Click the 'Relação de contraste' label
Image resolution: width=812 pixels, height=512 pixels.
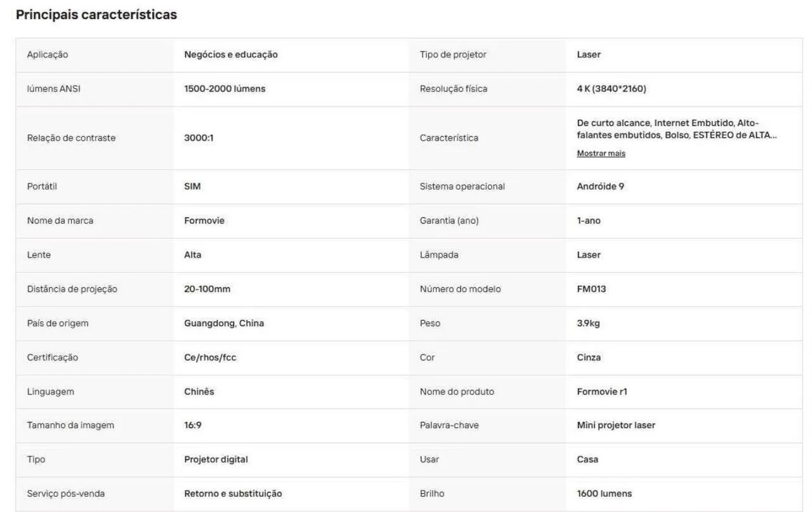point(71,138)
